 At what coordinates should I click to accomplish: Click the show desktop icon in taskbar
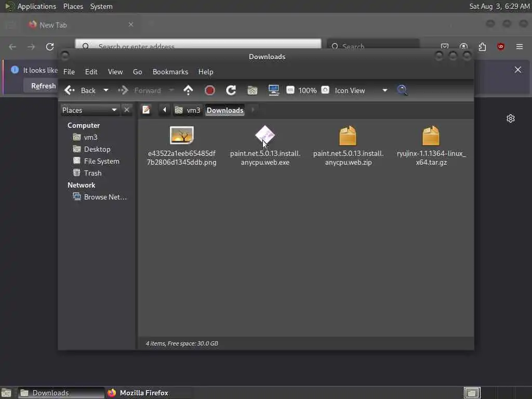[6, 393]
